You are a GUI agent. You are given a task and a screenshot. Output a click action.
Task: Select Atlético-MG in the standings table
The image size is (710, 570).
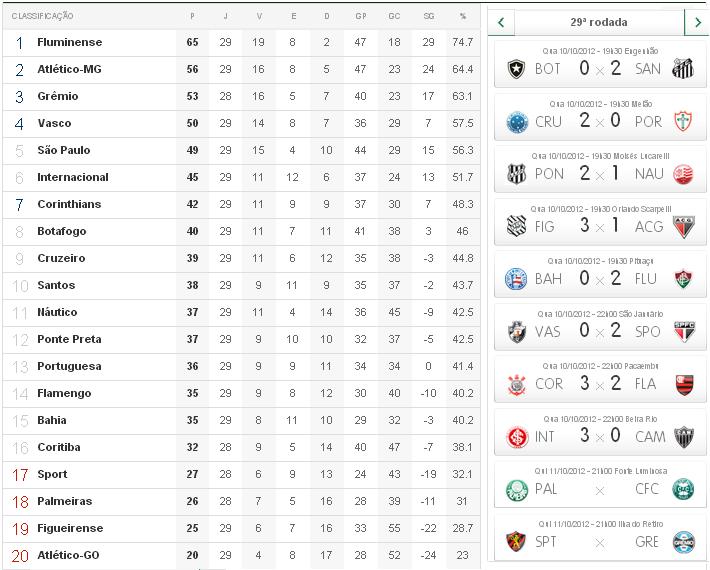[x=71, y=70]
